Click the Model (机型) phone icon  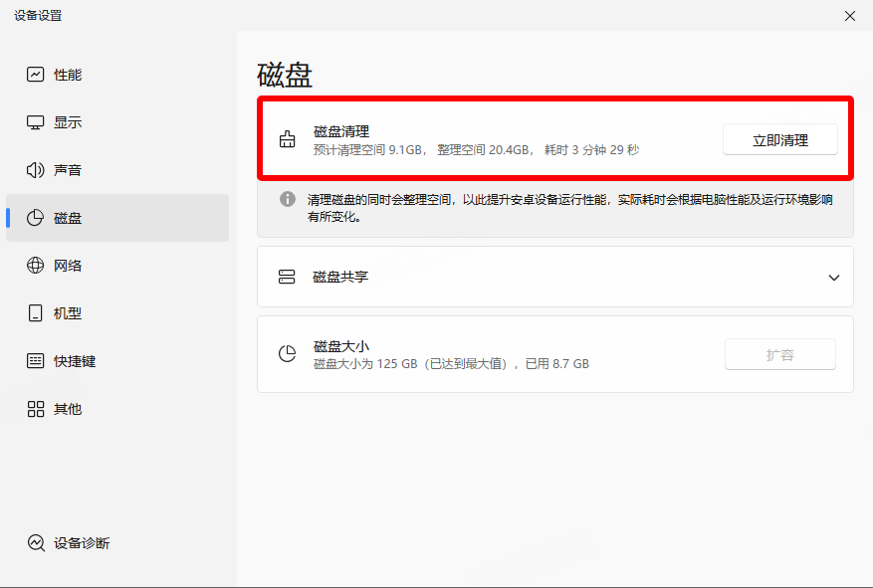36,313
